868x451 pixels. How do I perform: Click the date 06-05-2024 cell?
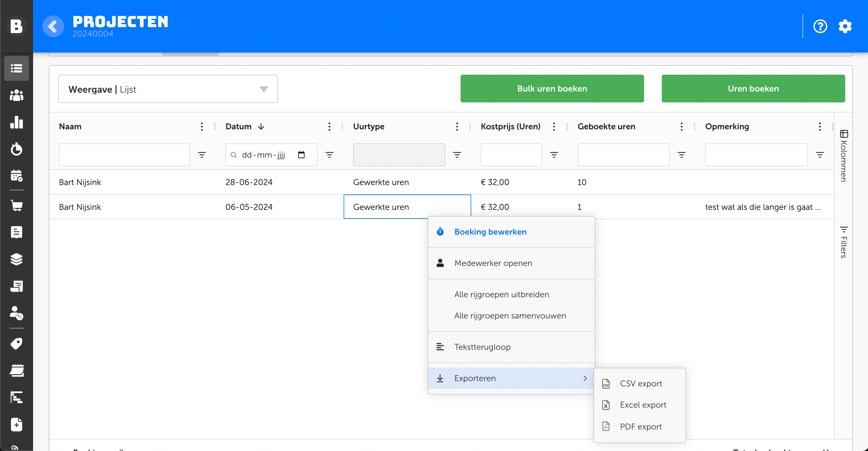pos(249,207)
